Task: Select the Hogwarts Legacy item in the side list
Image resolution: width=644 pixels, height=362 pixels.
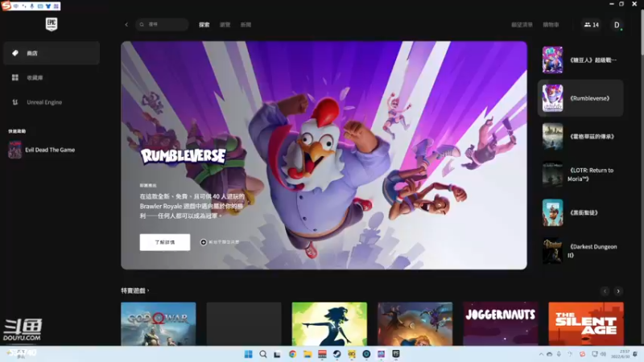Action: (580, 136)
